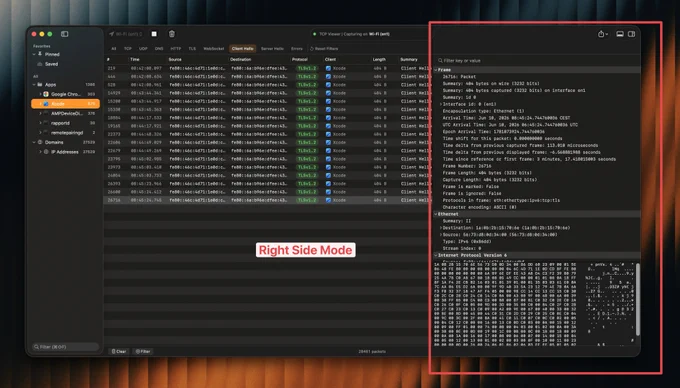Click the Filter button at bottom
This screenshot has height=388, width=680.
(x=143, y=352)
